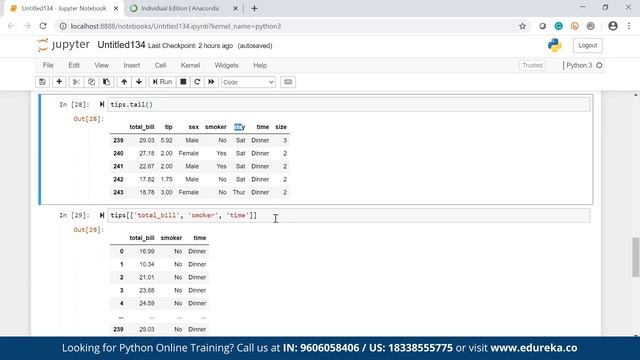Image resolution: width=640 pixels, height=360 pixels.
Task: Click the smoker header in Out[29]
Action: (171, 238)
